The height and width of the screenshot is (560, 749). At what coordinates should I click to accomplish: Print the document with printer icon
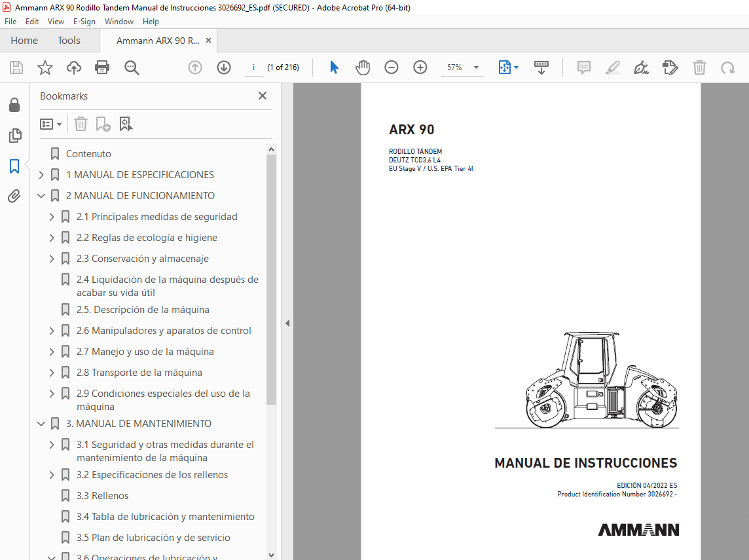(x=102, y=67)
